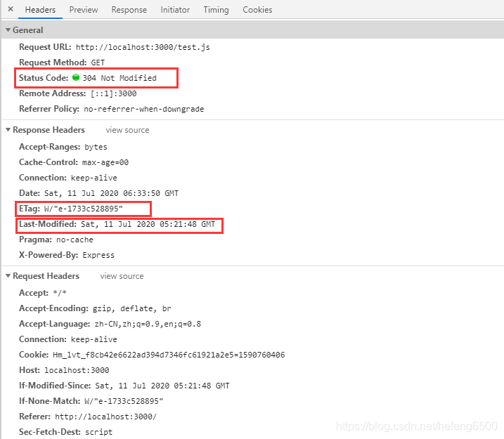The width and height of the screenshot is (504, 439).
Task: Select Accept-Encoding value gzip, deflate, br
Action: 131,308
